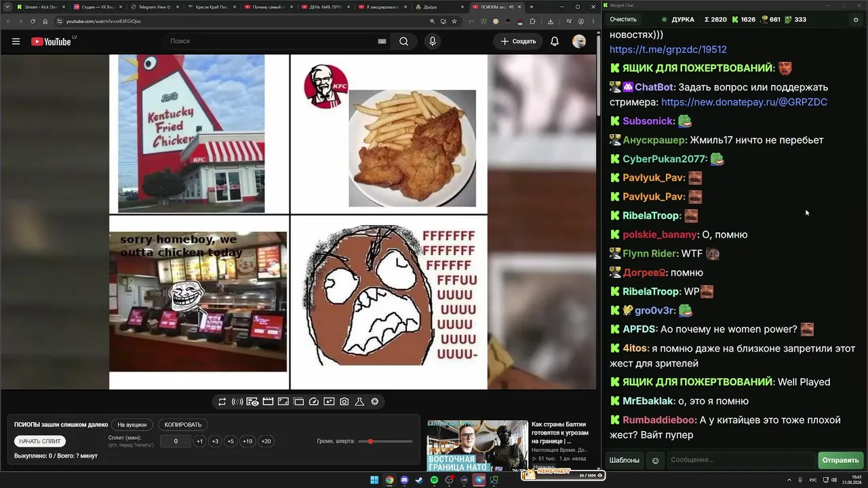
Task: Click the Сообщение chat input field
Action: pos(741,460)
